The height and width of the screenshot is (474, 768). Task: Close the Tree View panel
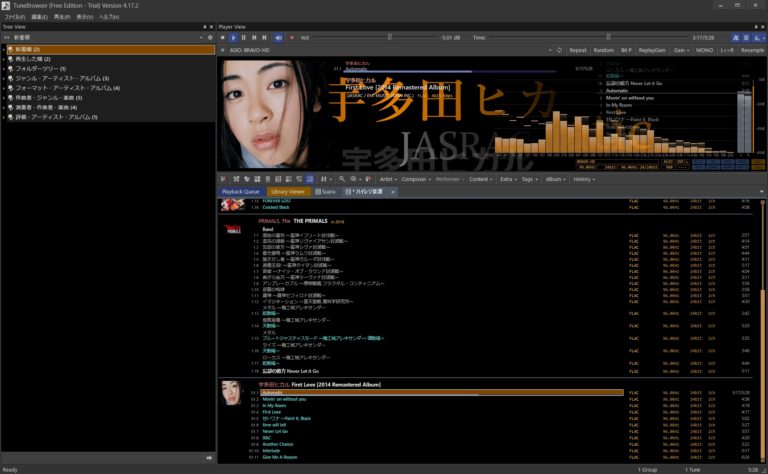212,27
